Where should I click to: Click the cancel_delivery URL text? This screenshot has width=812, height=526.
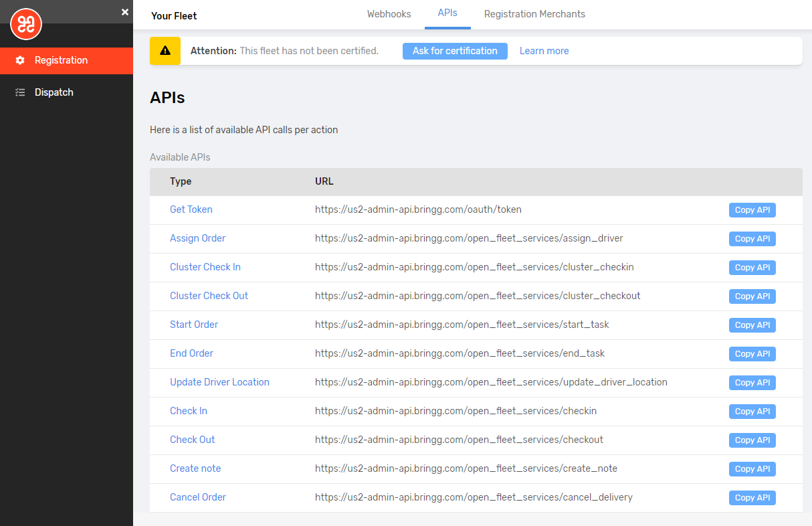(x=474, y=497)
